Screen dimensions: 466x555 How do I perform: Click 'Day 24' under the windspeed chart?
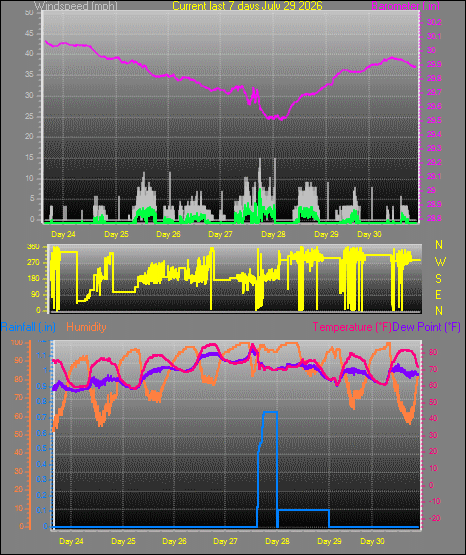point(63,234)
